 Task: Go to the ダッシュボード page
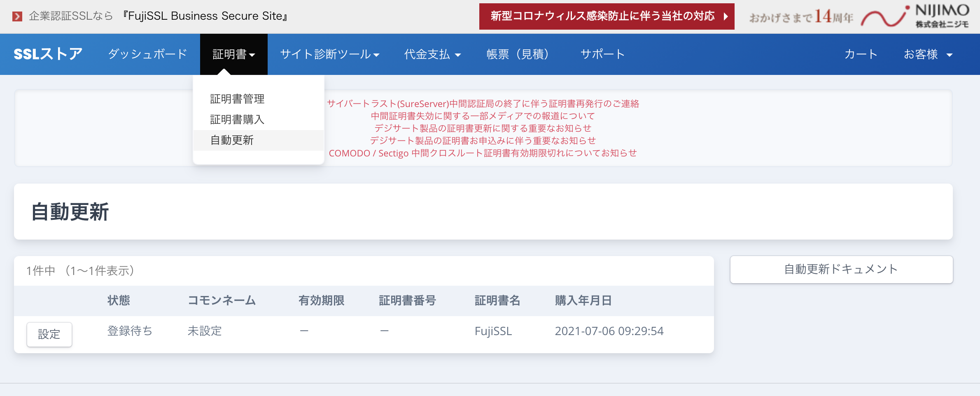tap(147, 54)
